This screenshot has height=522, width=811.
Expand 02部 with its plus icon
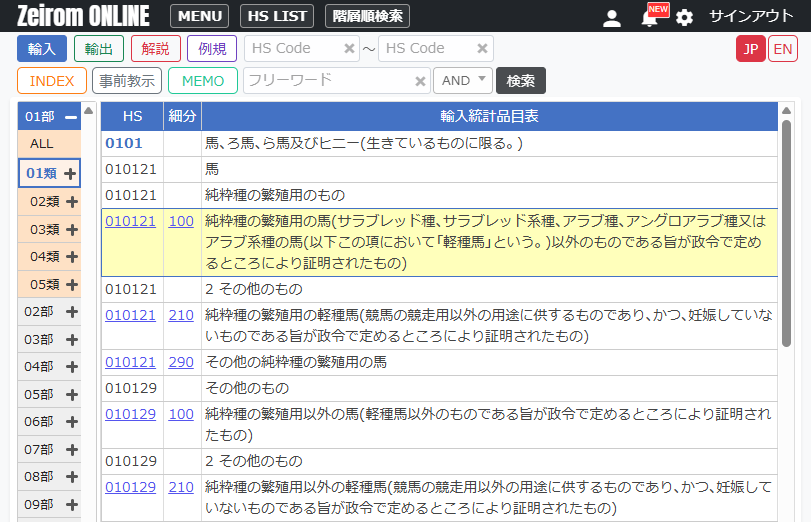[72, 311]
